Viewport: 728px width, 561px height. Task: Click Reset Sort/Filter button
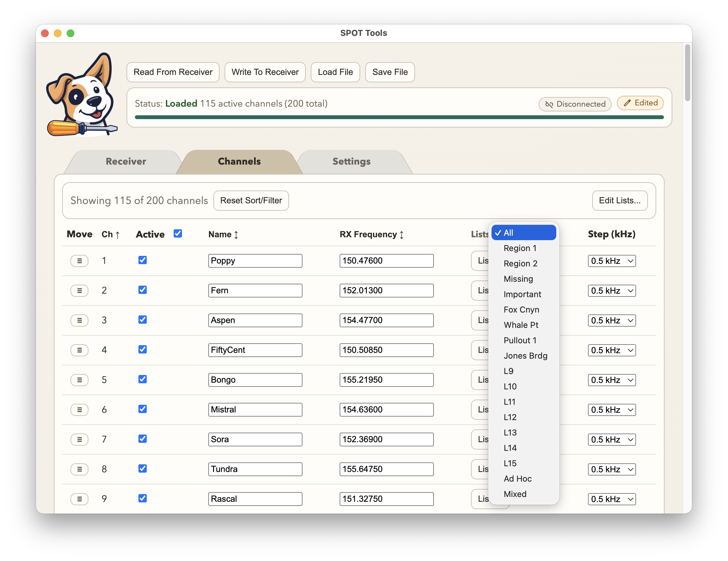point(251,200)
